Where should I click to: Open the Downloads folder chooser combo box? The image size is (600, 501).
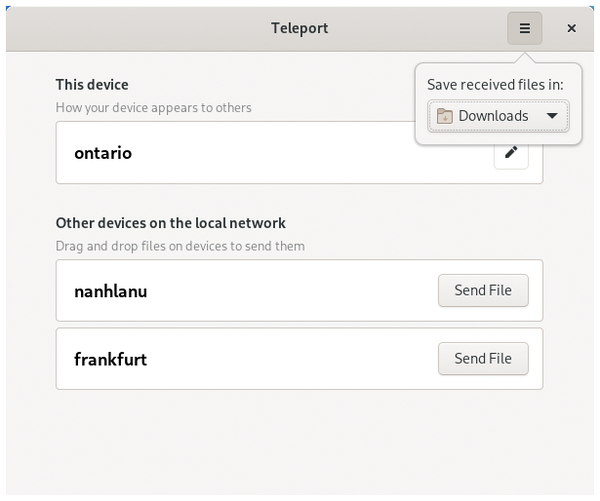click(x=498, y=116)
